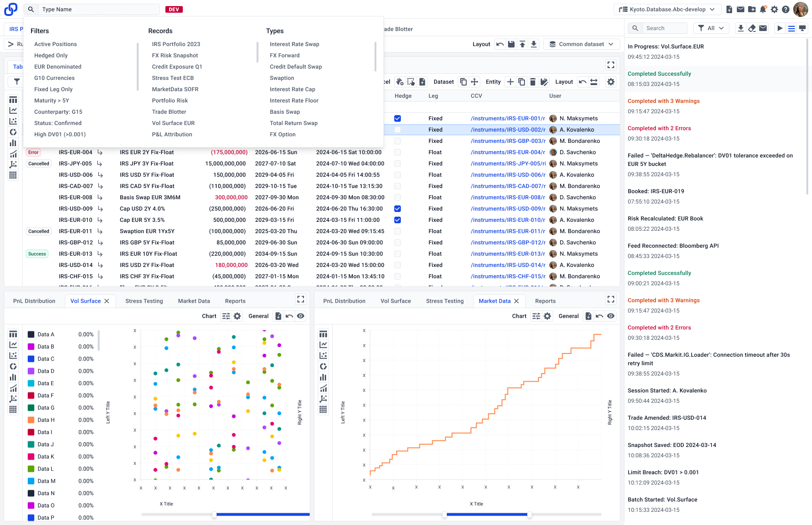Open the Common dataset dropdown
This screenshot has height=525, width=812.
[582, 44]
